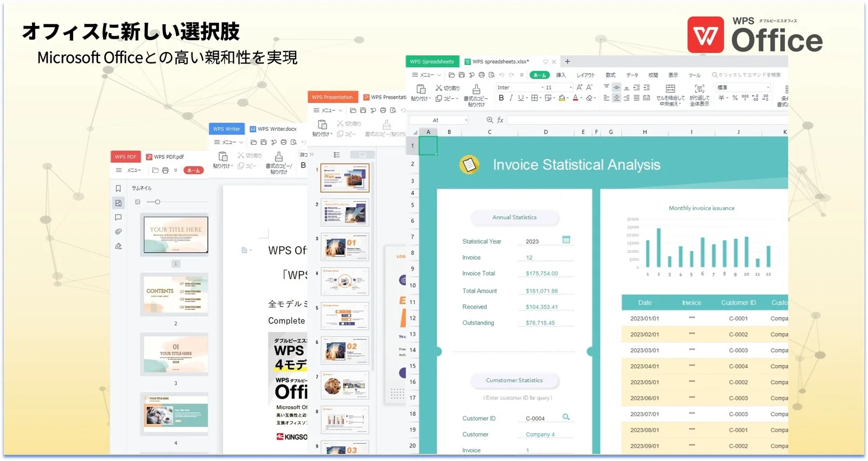The image size is (868, 461).
Task: Open the A1 name box dropdown
Action: pos(466,120)
